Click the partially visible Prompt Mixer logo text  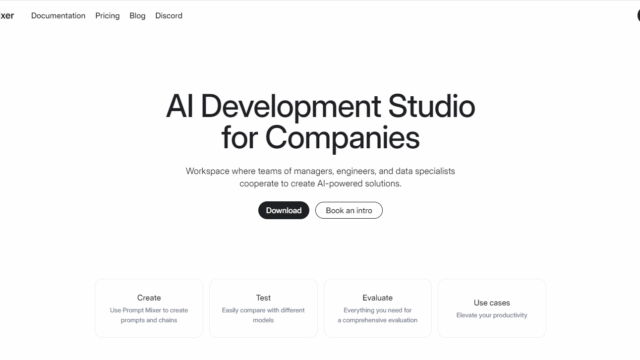click(7, 16)
